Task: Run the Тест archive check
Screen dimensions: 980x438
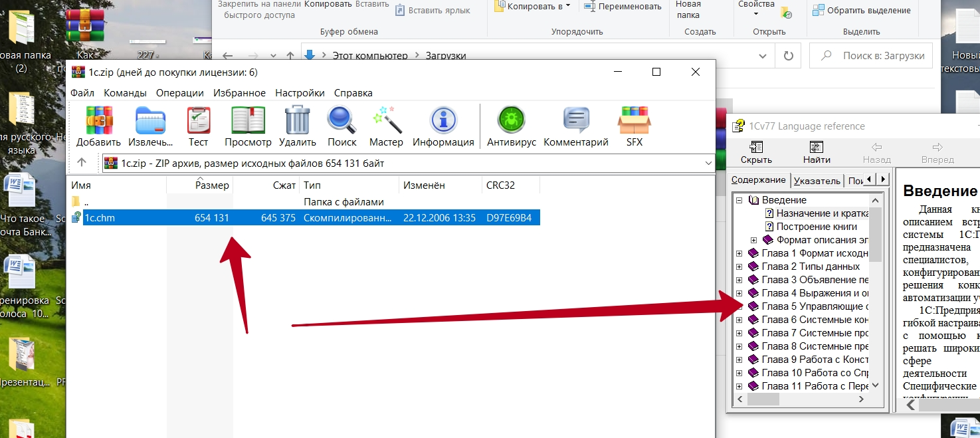Action: (198, 126)
